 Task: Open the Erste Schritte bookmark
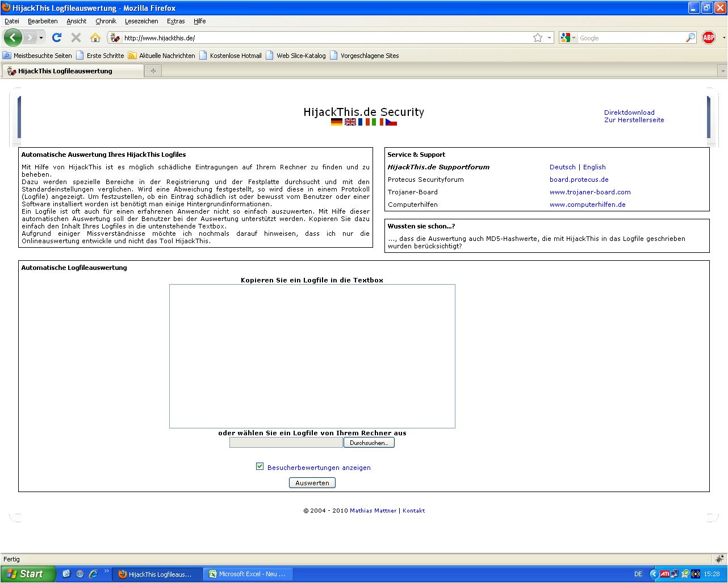[100, 56]
